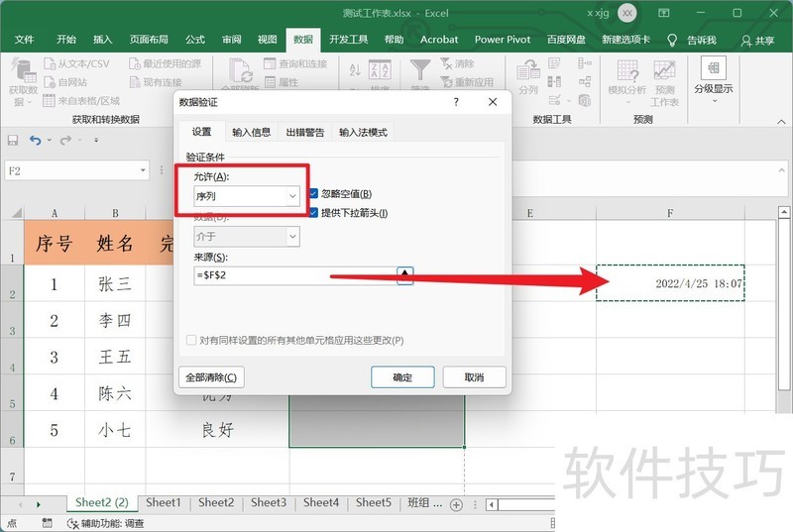Click the Ribbon Display Options icon
The height and width of the screenshot is (532, 793).
point(664,13)
